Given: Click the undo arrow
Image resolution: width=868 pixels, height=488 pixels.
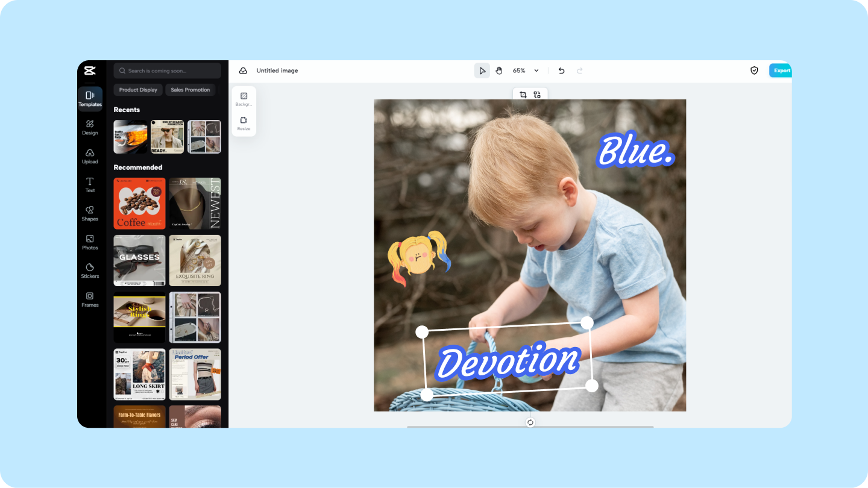Looking at the screenshot, I should click(561, 70).
